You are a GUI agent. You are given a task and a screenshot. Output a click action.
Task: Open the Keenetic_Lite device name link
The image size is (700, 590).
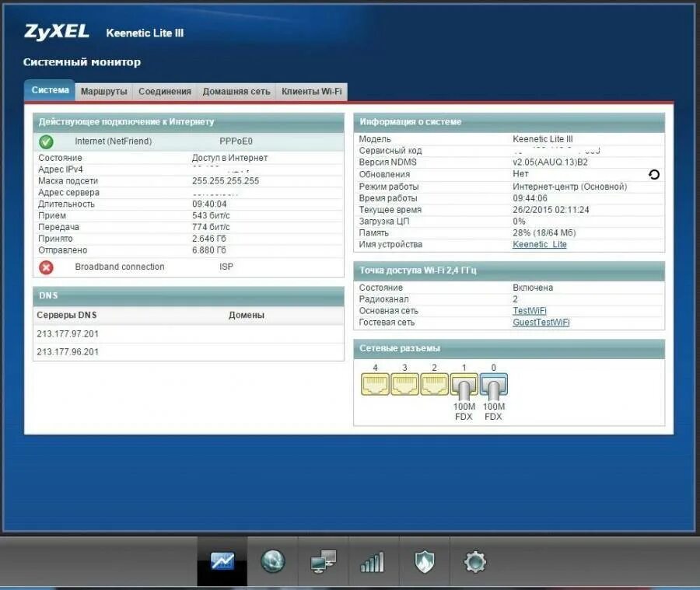[539, 245]
